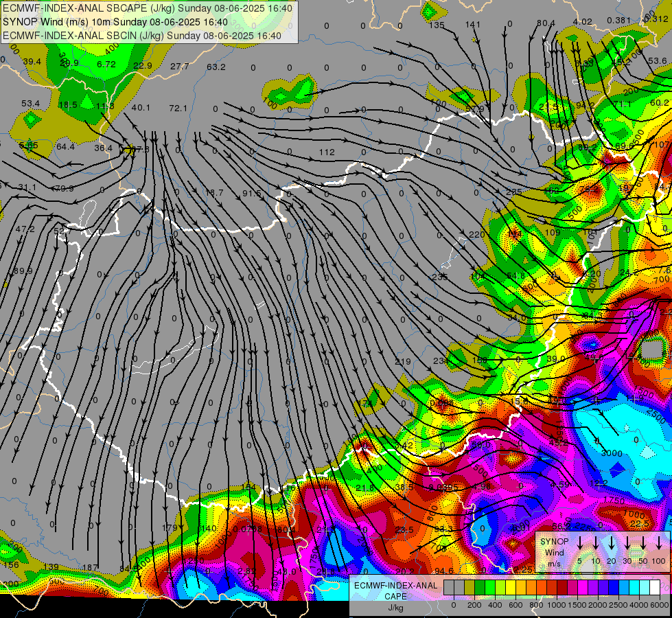Viewport: 672px width, 618px height.
Task: Click the map value 40.1
Action: (141, 108)
